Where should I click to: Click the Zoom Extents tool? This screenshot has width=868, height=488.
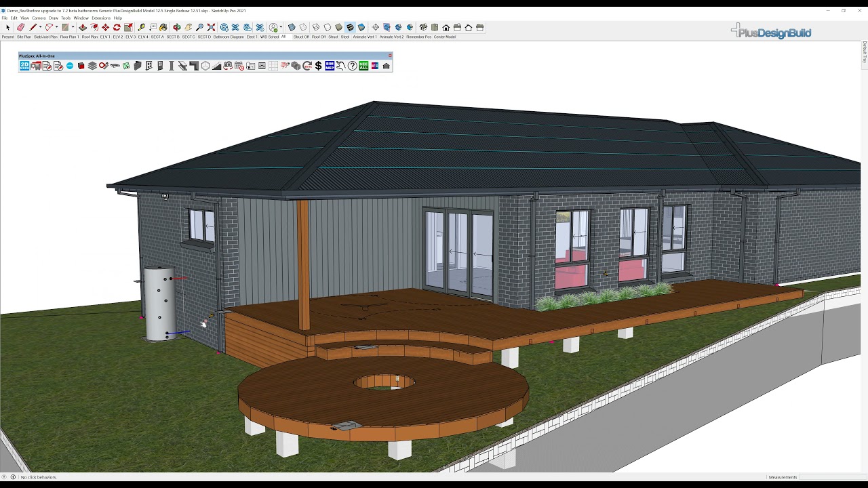[211, 28]
